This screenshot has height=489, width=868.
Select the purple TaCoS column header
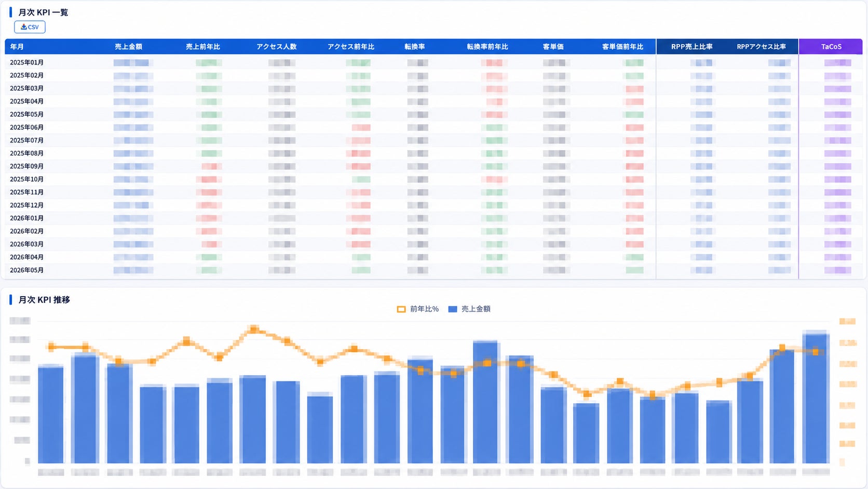tap(831, 47)
